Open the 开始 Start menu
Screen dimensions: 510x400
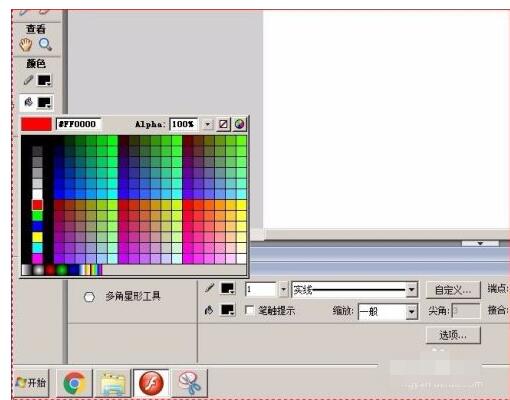pyautogui.click(x=31, y=383)
